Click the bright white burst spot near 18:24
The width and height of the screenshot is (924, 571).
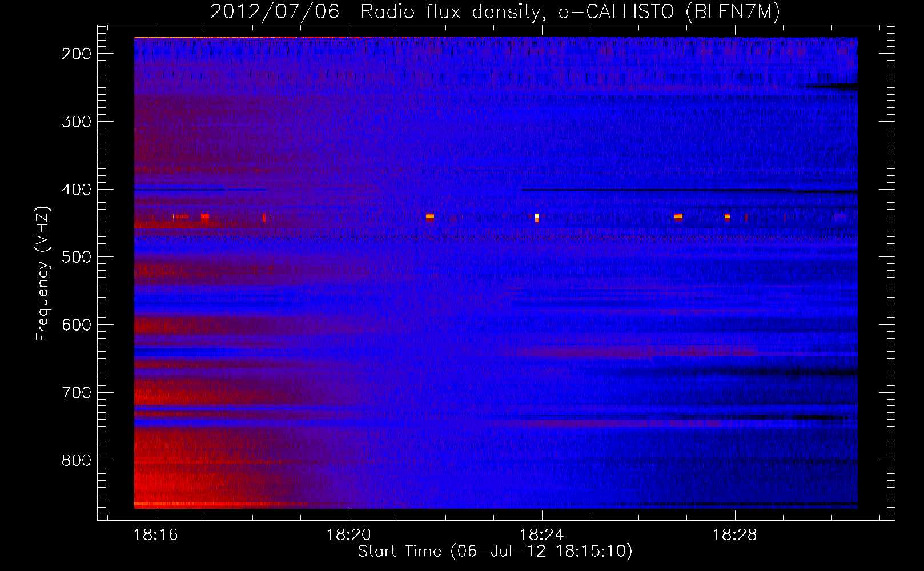[x=537, y=217]
